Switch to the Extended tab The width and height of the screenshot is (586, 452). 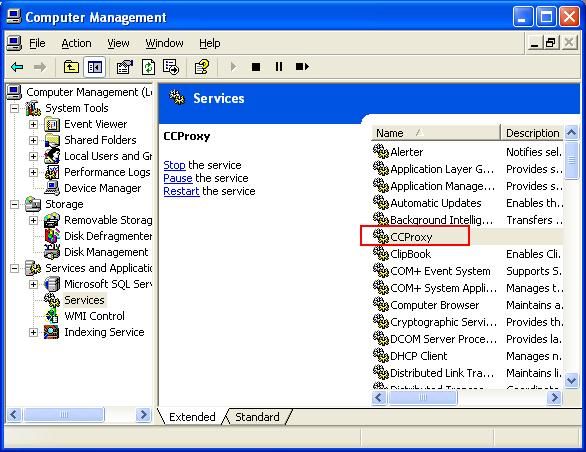pyautogui.click(x=192, y=417)
